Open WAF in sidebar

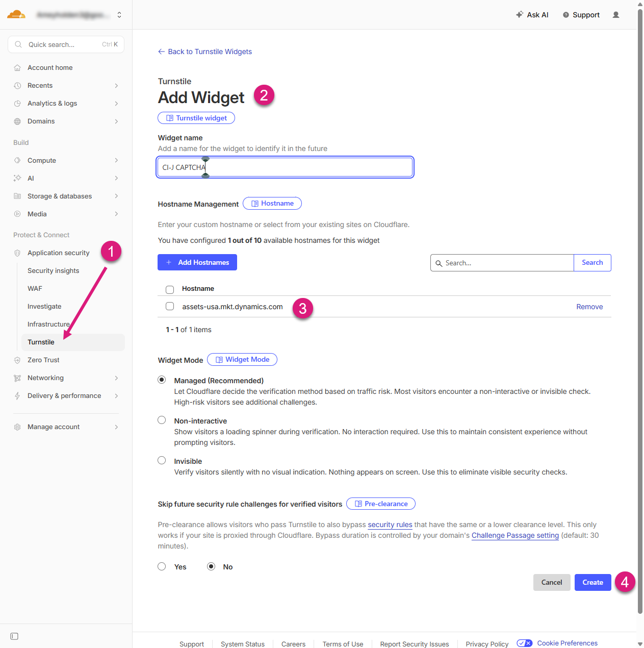pos(35,289)
